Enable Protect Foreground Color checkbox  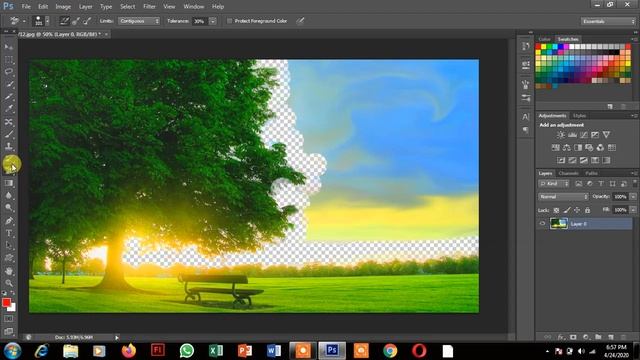click(x=229, y=21)
